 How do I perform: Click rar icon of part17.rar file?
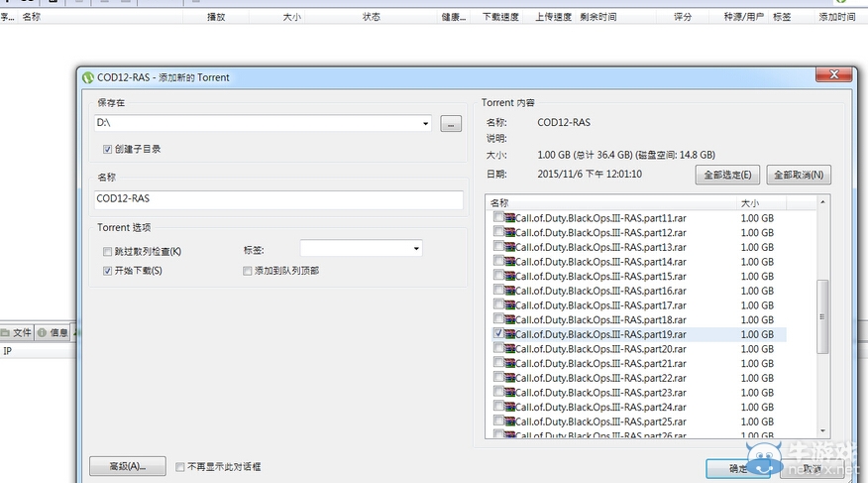(509, 305)
